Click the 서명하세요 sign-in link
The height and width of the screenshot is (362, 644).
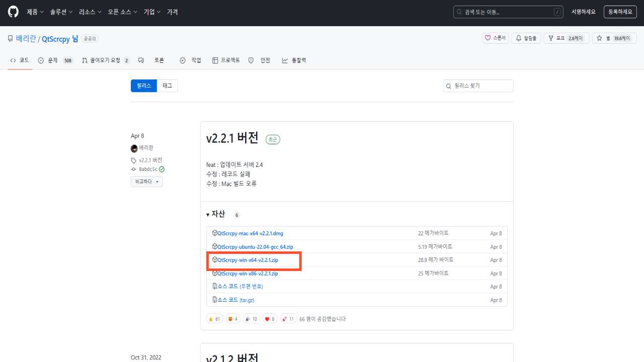pyautogui.click(x=583, y=12)
